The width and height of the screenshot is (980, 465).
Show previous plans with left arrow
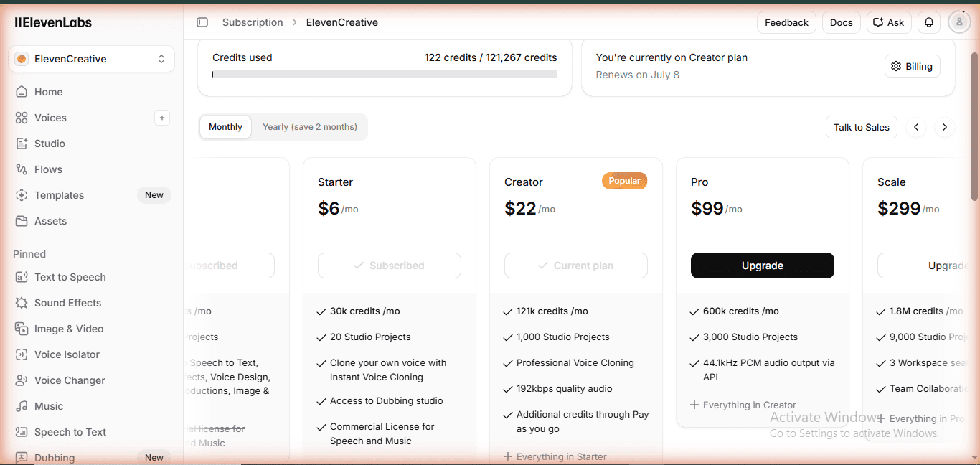click(916, 127)
